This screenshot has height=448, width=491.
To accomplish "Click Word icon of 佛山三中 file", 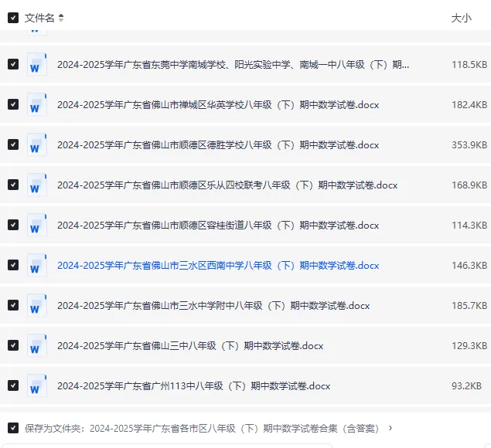I will [37, 345].
